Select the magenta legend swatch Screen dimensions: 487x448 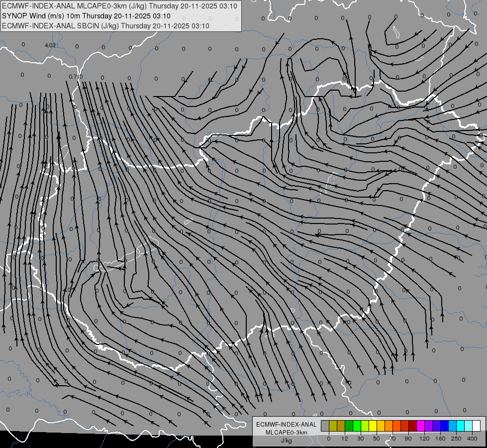(x=420, y=426)
